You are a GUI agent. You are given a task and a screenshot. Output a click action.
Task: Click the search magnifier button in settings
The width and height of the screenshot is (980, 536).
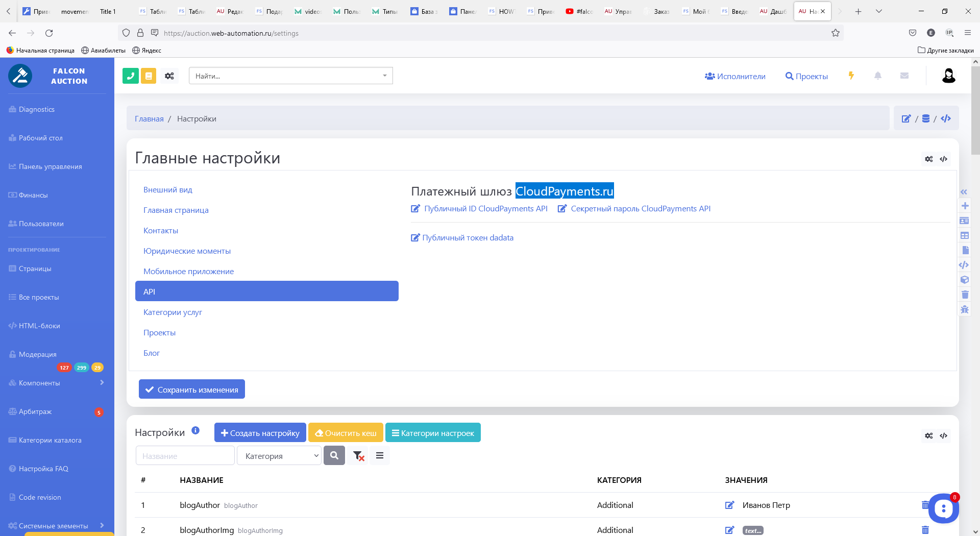(x=334, y=455)
